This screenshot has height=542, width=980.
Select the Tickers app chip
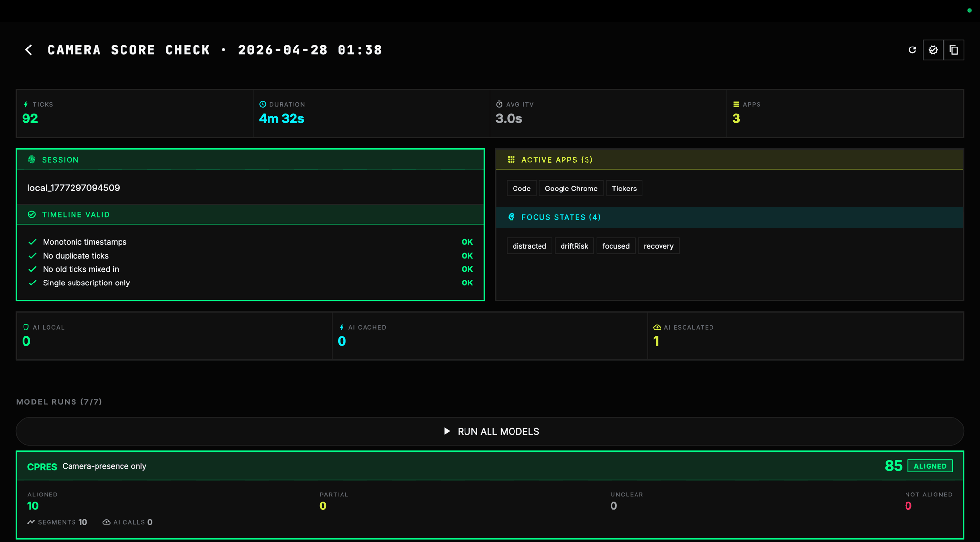coord(624,189)
